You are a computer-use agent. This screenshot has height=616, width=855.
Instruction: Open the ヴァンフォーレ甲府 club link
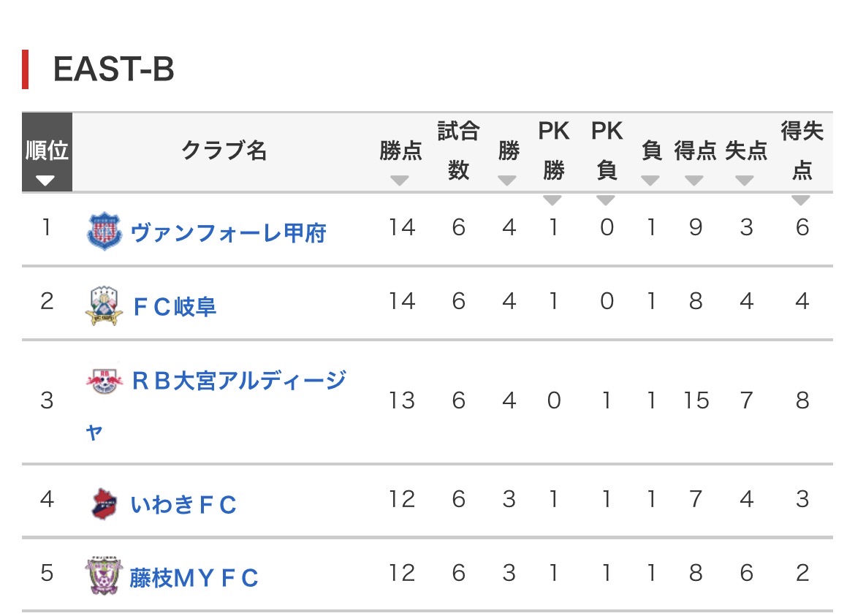point(228,233)
